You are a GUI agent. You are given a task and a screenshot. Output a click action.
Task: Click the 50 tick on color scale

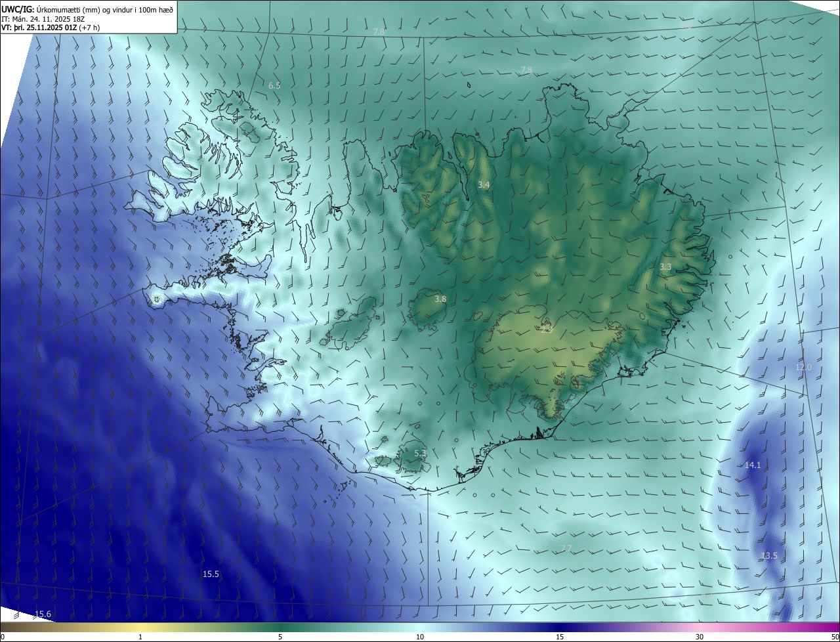tap(835, 637)
